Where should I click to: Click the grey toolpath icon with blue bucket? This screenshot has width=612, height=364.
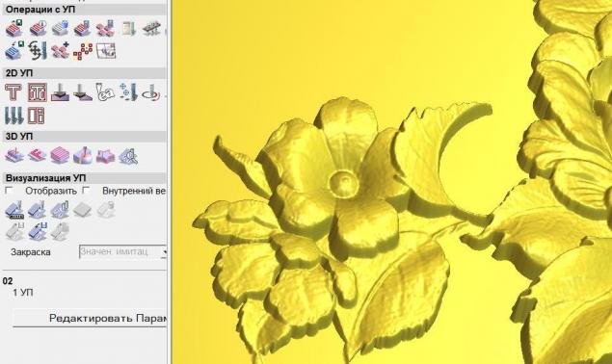[x=61, y=29]
